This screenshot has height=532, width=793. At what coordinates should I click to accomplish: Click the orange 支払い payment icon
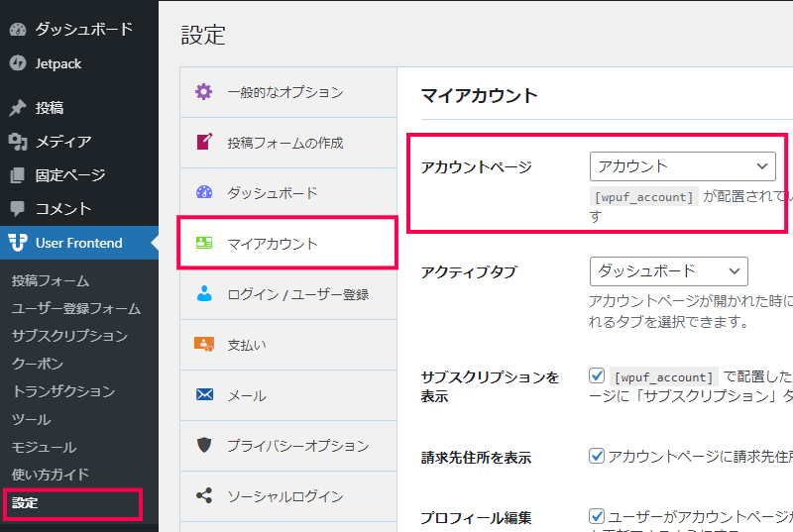click(204, 344)
